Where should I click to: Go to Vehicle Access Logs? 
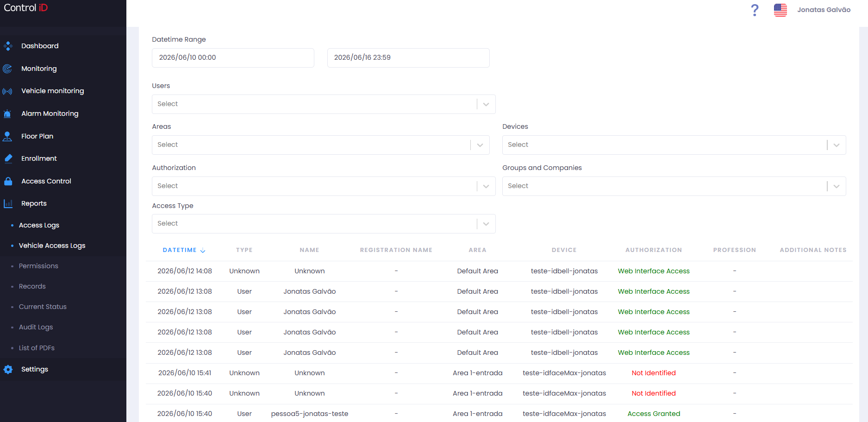pyautogui.click(x=52, y=246)
